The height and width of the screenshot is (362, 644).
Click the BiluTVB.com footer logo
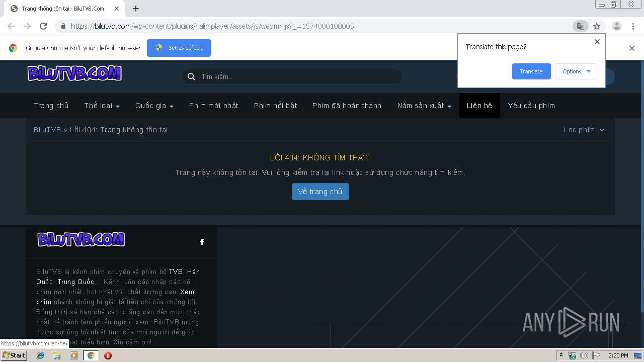[x=81, y=239]
